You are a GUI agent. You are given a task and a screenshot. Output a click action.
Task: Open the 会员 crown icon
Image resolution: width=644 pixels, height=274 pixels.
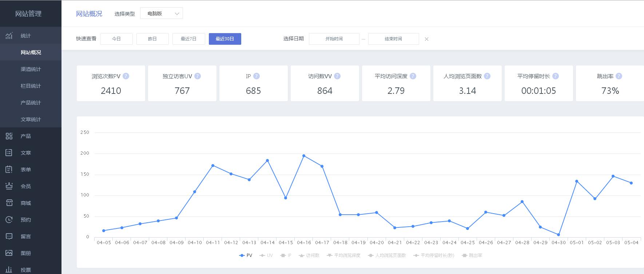[9, 186]
